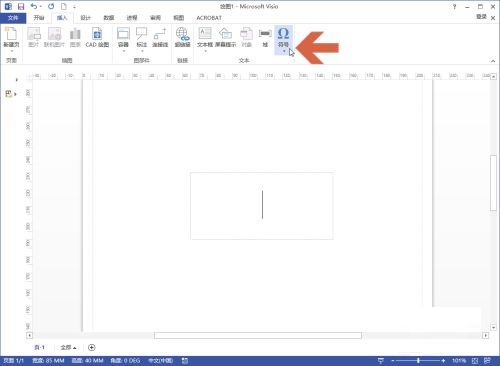Insert online pictures with 联机图片
Screen dimensions: 500x366
point(54,37)
